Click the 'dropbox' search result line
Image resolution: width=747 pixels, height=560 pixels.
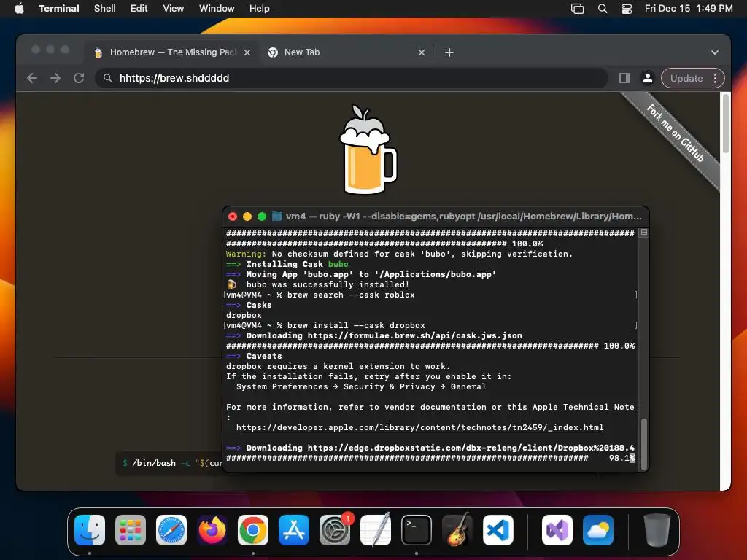[244, 315]
